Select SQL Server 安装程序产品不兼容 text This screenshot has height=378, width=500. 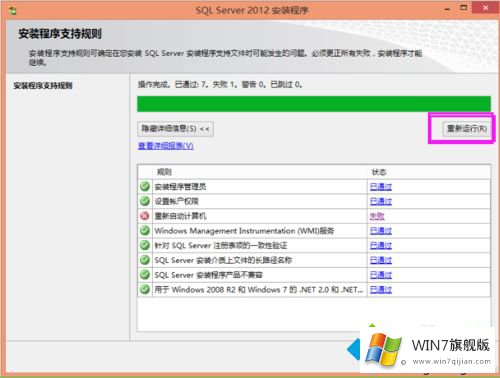click(208, 275)
